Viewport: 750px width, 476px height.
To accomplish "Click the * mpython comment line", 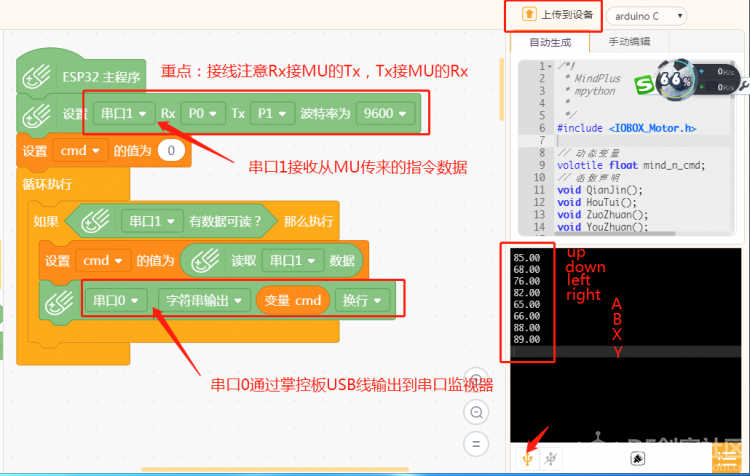I will (590, 91).
